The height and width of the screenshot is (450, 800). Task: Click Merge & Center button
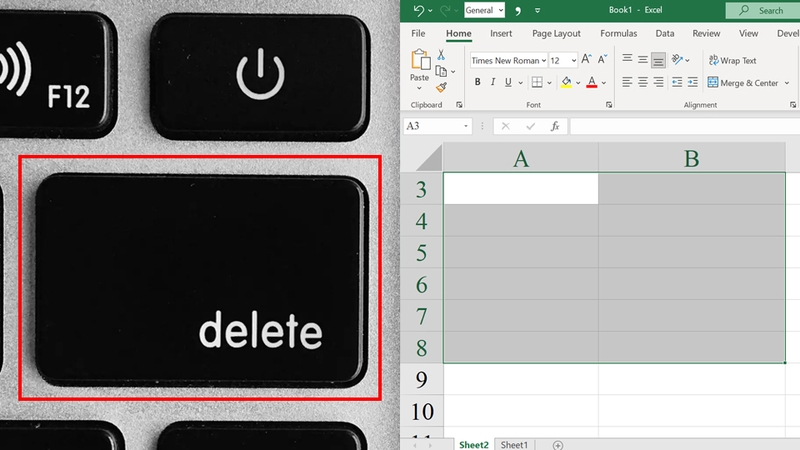tap(743, 83)
